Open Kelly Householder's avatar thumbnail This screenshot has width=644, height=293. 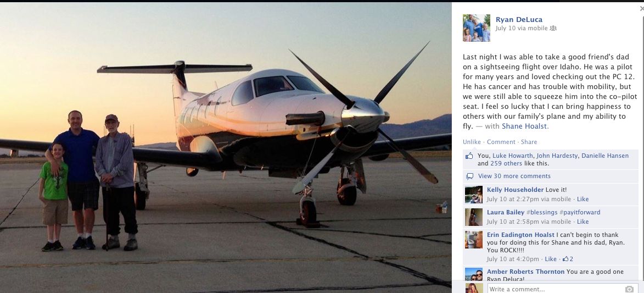coord(474,195)
